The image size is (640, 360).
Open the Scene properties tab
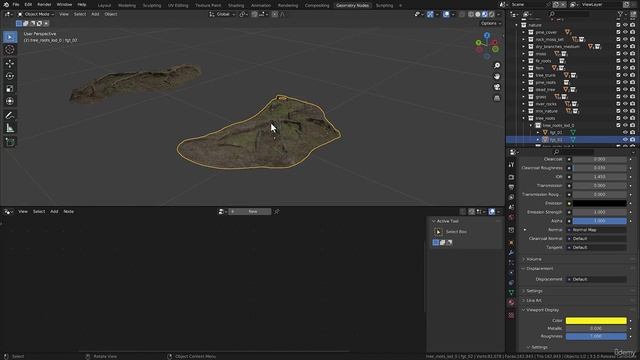pos(511,207)
